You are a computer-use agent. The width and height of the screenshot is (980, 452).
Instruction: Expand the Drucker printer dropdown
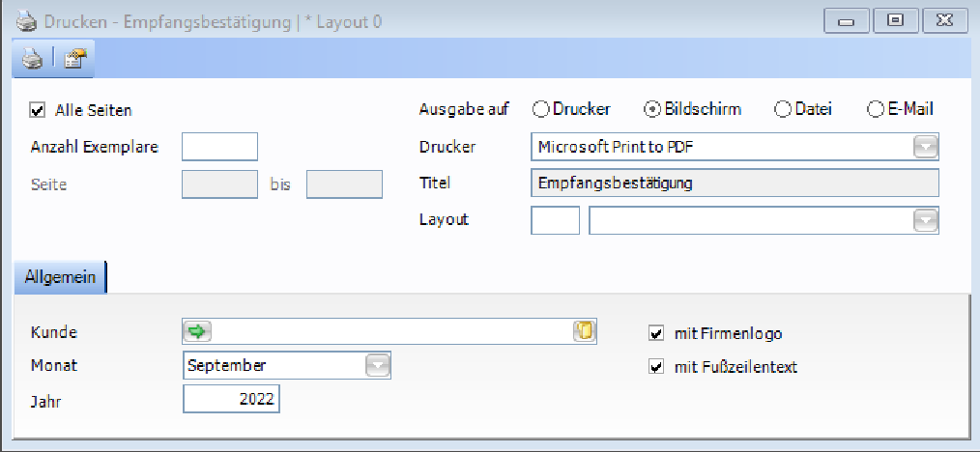click(x=926, y=147)
